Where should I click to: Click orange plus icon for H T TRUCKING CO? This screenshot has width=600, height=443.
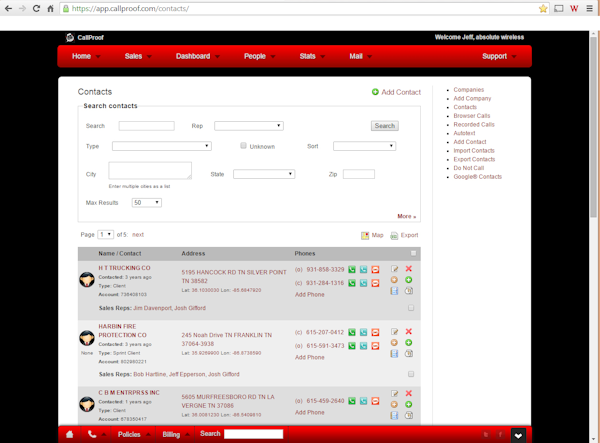pos(394,280)
